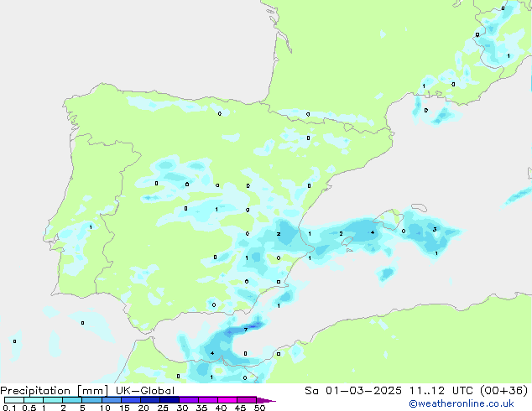Click the 40–45 mm magenta legend swatch

point(227,400)
